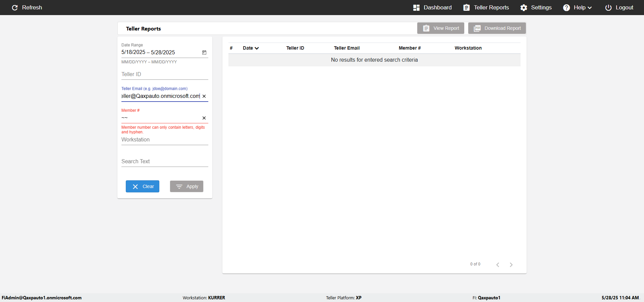
Task: Click the Download Report PDF button
Action: tap(497, 28)
